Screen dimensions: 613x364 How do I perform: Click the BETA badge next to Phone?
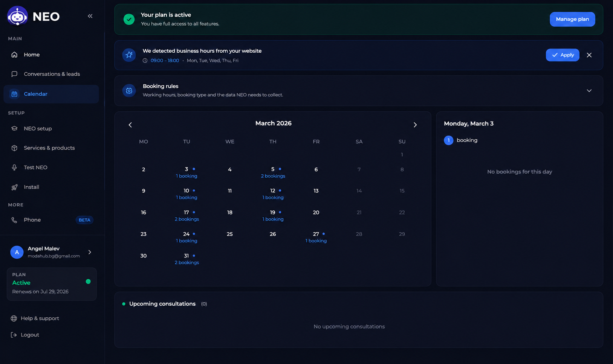pyautogui.click(x=84, y=220)
